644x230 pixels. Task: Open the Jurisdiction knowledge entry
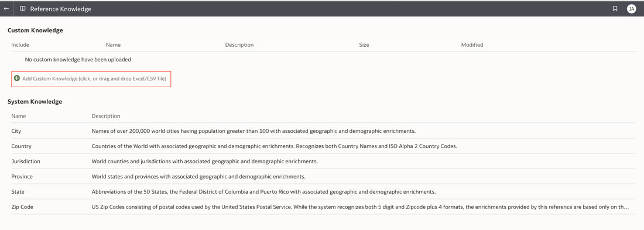[x=322, y=162]
